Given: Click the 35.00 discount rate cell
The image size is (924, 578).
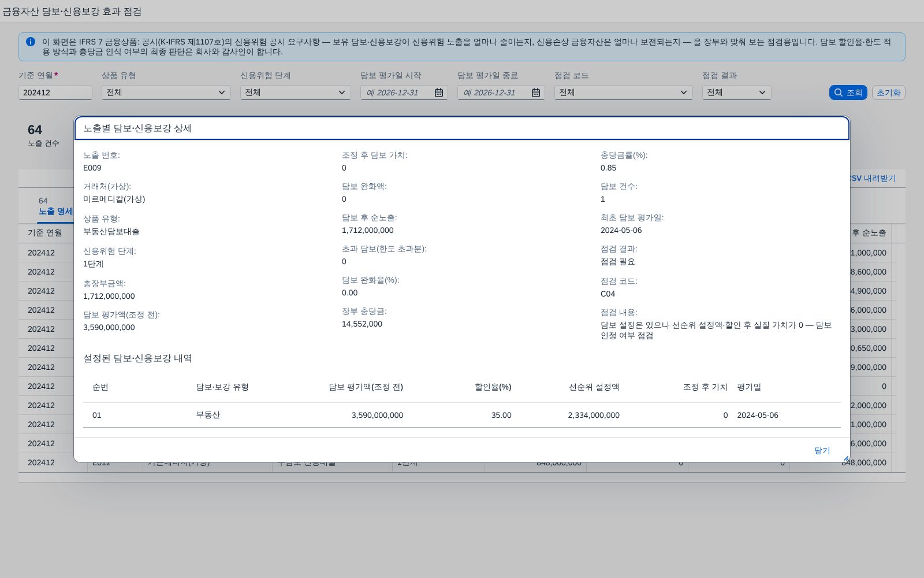Looking at the screenshot, I should (501, 415).
